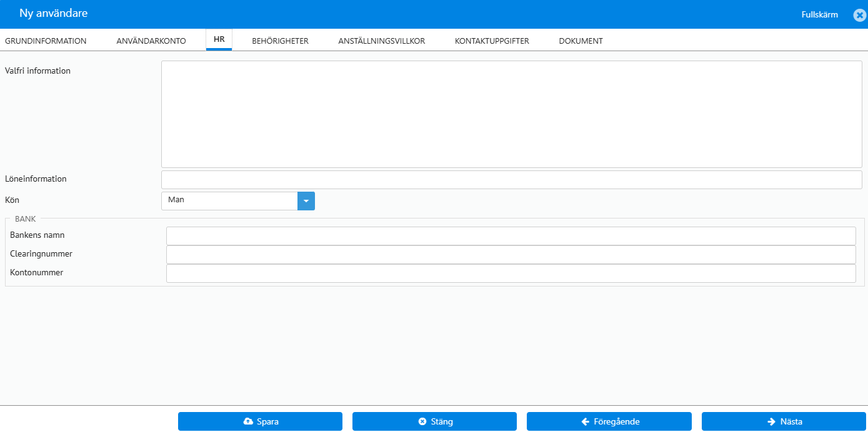Click the Bankens namn label

pyautogui.click(x=37, y=235)
